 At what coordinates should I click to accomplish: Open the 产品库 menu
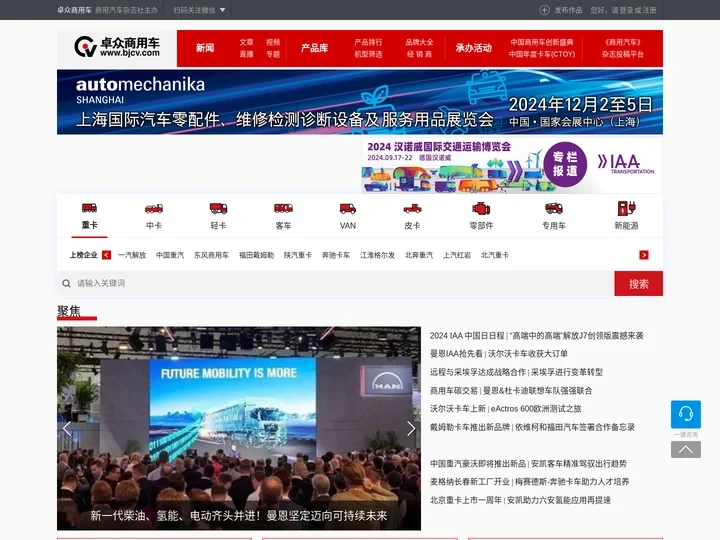point(315,48)
